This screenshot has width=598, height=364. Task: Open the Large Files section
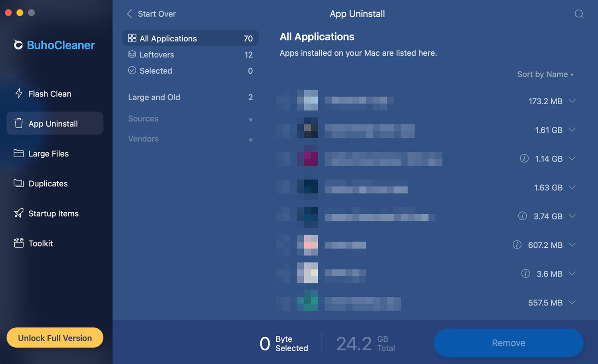55,153
